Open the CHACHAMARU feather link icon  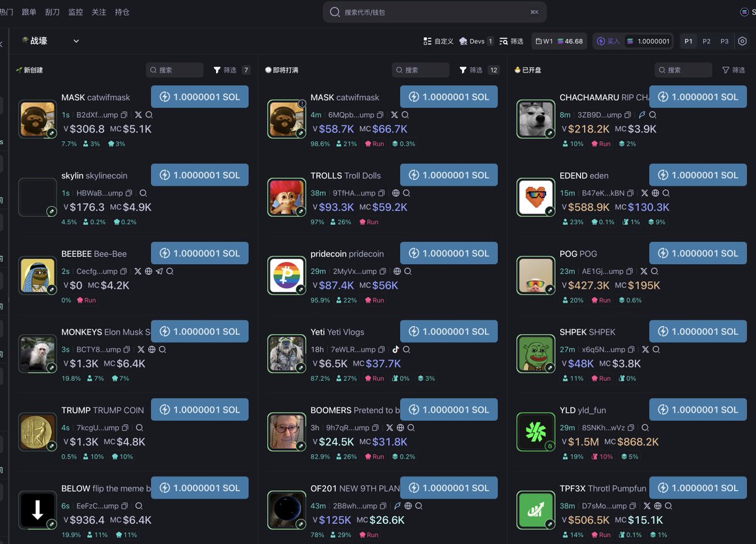tap(642, 115)
